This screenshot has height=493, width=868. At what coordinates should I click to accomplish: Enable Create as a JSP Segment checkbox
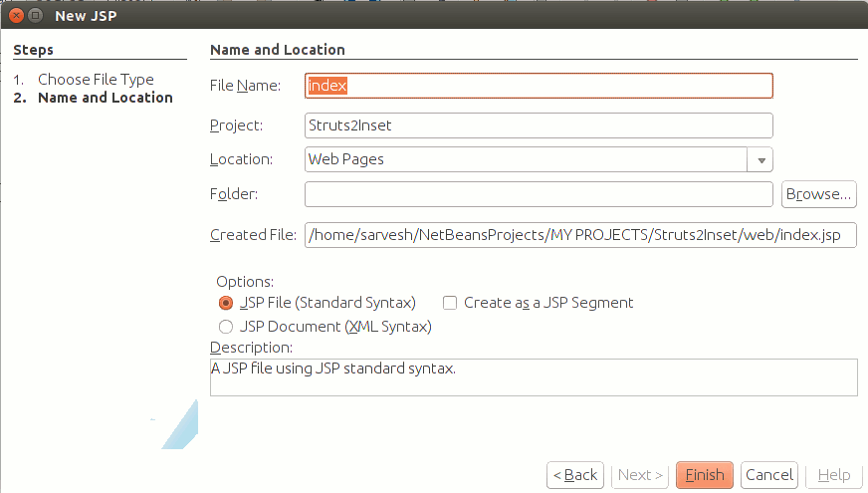(x=450, y=303)
